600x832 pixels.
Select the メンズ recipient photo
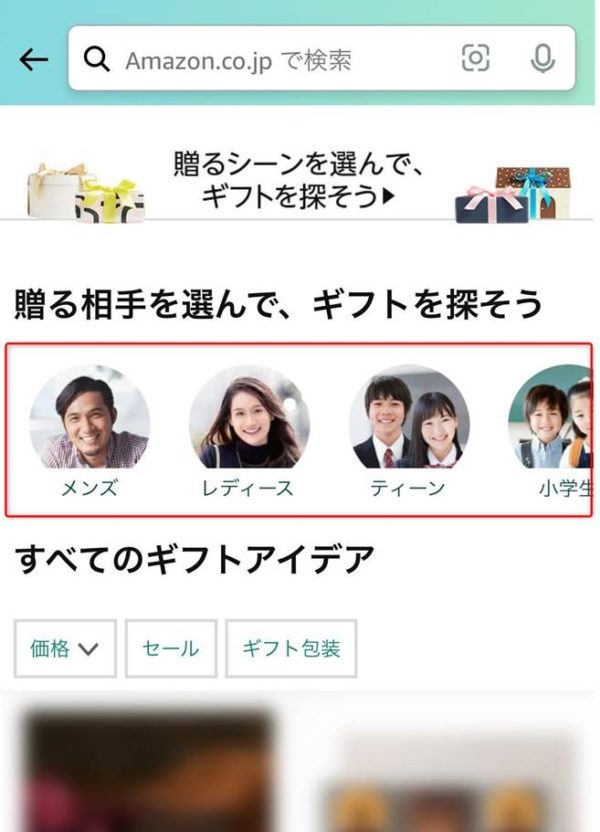[x=90, y=417]
